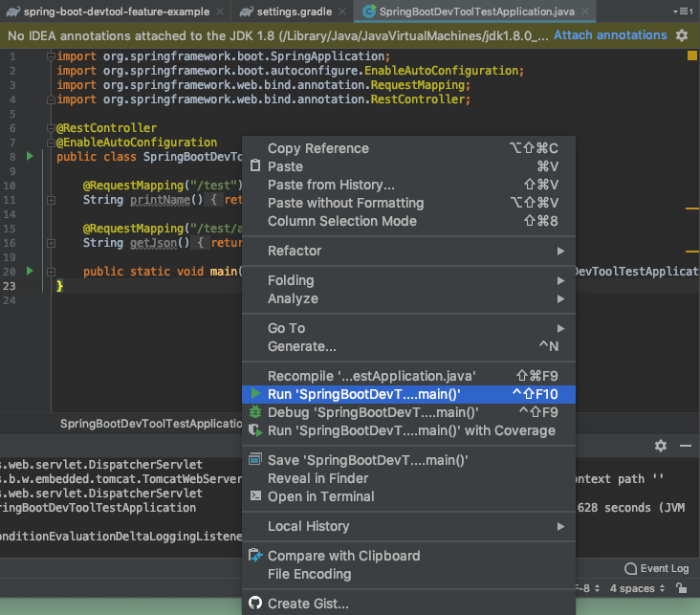Choose Reveal in Finder
700x615 pixels.
click(x=408, y=478)
